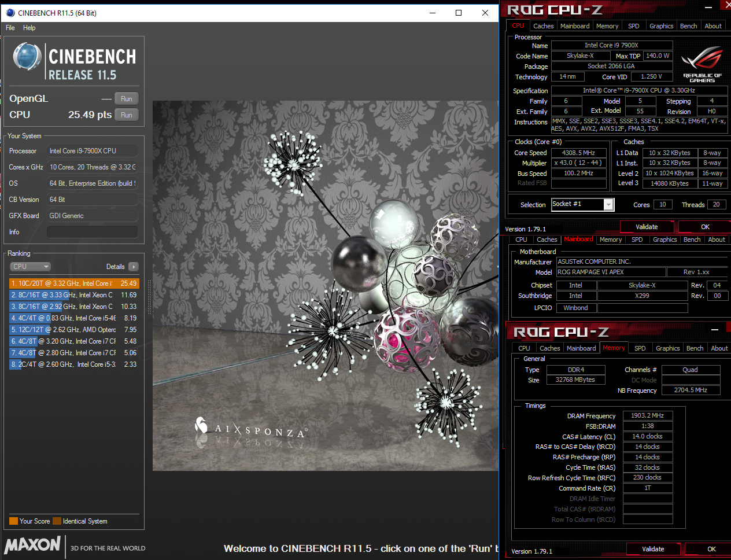Image resolution: width=731 pixels, height=560 pixels.
Task: Open Graphics tab in top CPU-Z window
Action: tap(661, 26)
